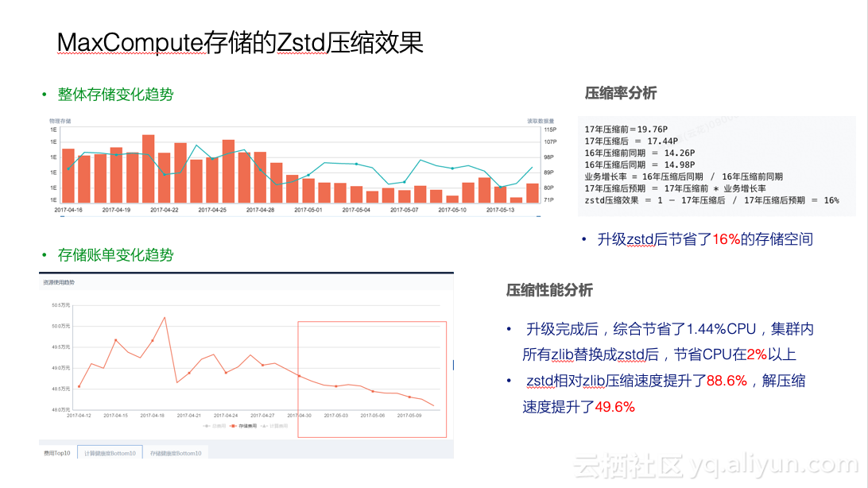Click the line 16年压缩后同期 = 14.98P
The height and width of the screenshot is (488, 868).
coord(639,165)
